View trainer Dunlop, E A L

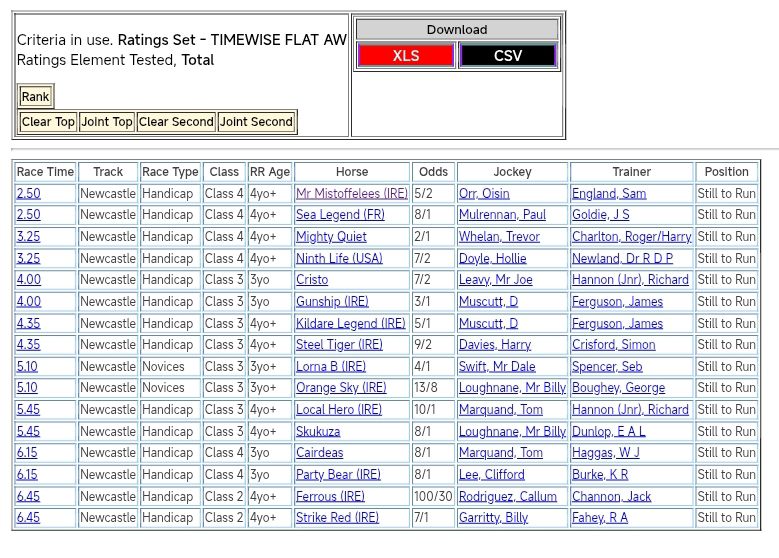coord(608,432)
